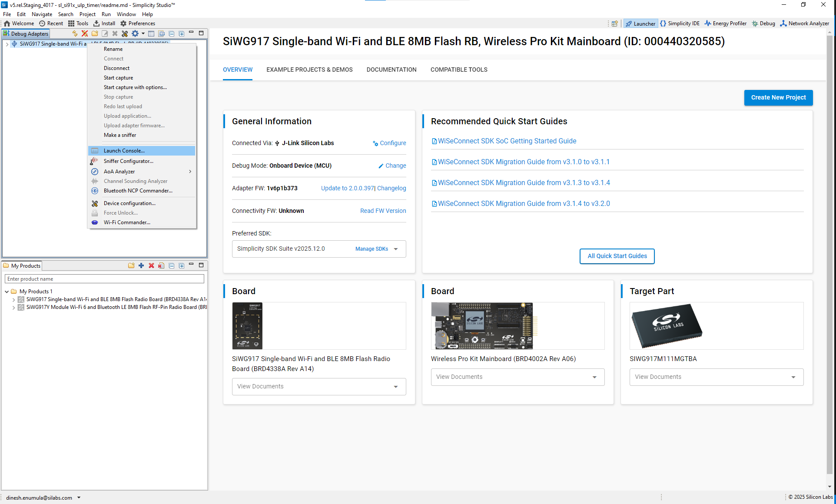Screen dimensions: 836x504
Task: Select Launch Console from context menu
Action: click(124, 151)
